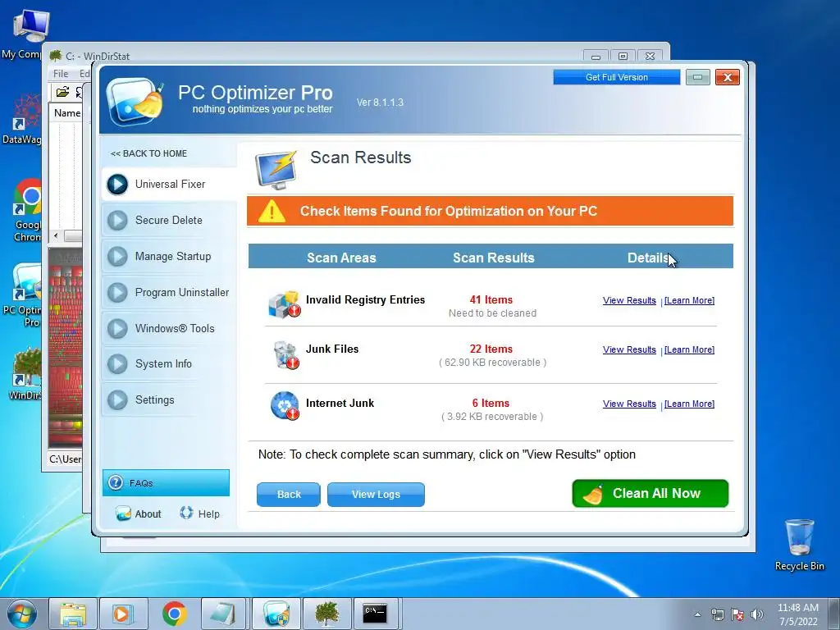Click << BACK TO HOME link

click(x=148, y=153)
